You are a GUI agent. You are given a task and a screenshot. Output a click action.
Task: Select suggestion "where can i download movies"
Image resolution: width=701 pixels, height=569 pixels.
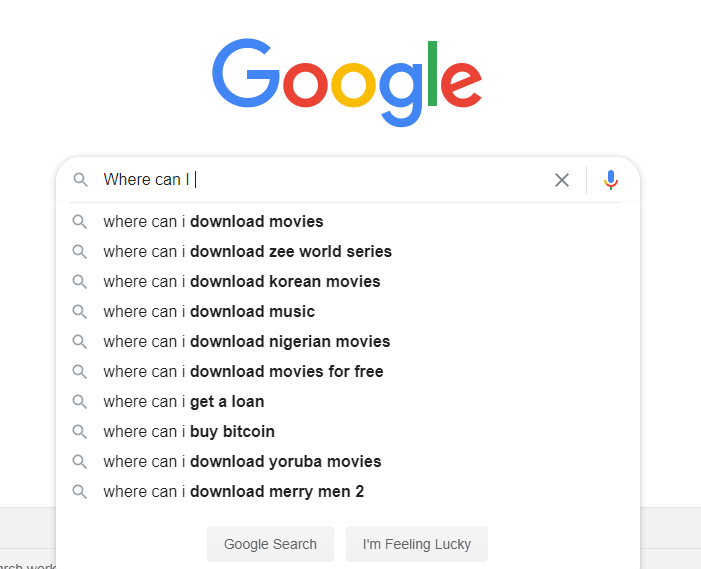[x=213, y=222]
